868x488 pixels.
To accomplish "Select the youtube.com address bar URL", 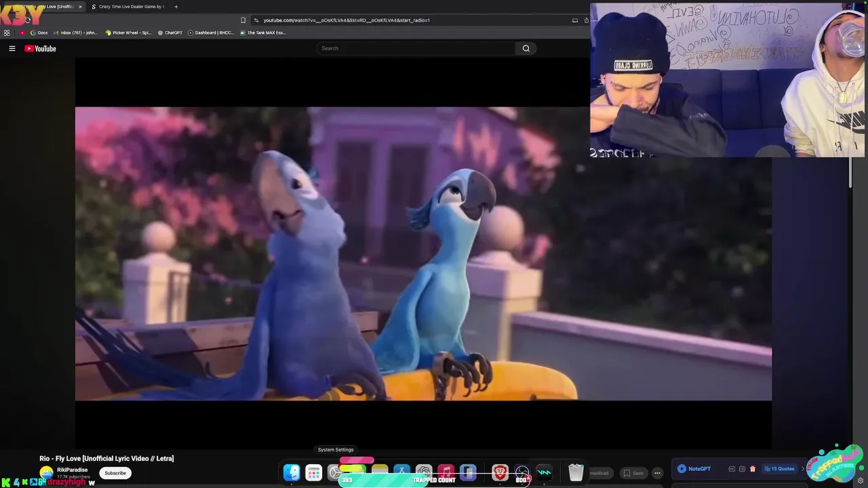I will [x=347, y=20].
